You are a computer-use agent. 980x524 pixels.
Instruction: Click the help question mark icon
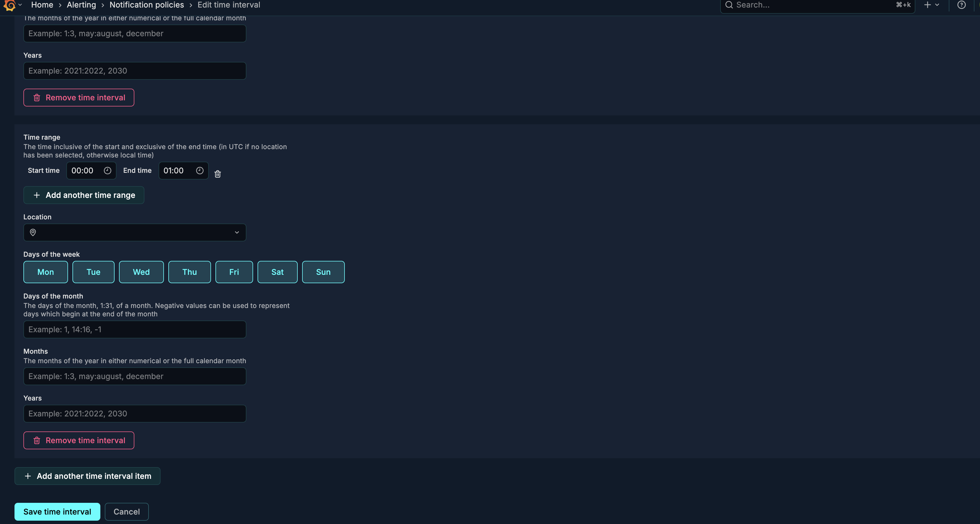pyautogui.click(x=961, y=5)
